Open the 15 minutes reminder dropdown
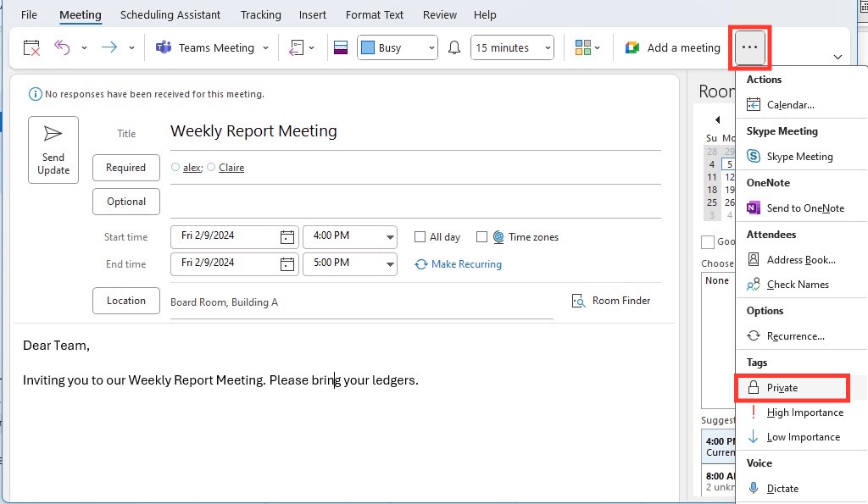Screen dimensions: 868x504 tap(512, 47)
